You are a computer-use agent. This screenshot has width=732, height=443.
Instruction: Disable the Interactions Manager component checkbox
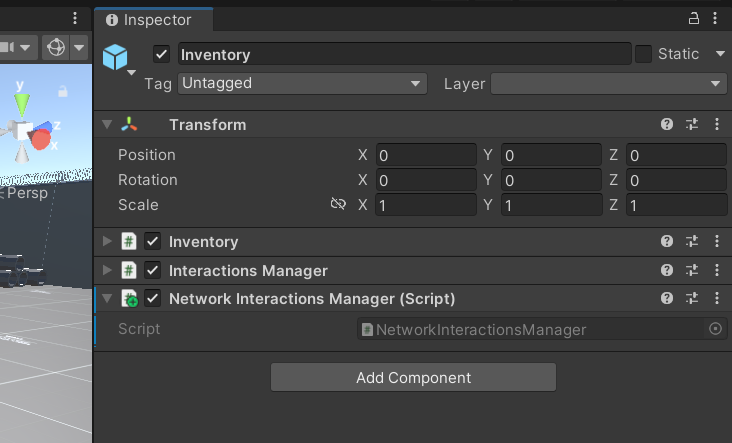pos(153,271)
